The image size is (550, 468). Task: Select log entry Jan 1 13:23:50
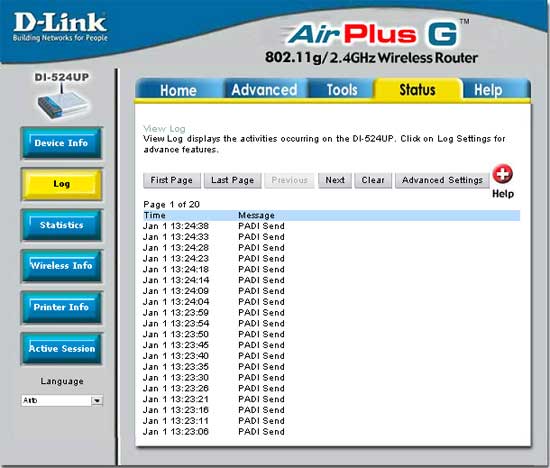[214, 335]
